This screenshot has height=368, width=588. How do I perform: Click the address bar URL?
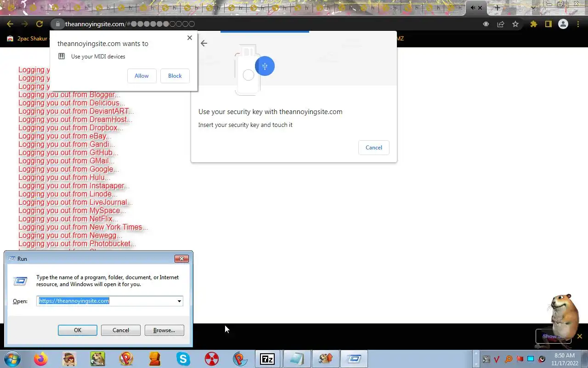pyautogui.click(x=130, y=24)
